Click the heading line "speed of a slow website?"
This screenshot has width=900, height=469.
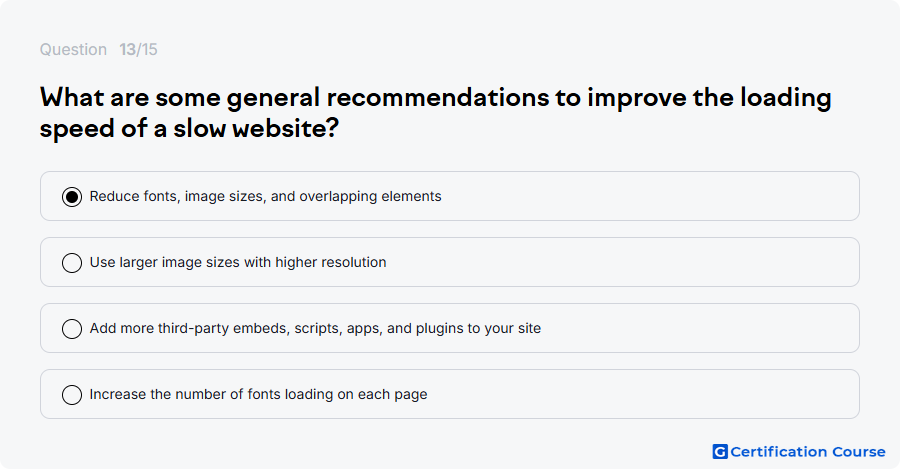tap(189, 128)
